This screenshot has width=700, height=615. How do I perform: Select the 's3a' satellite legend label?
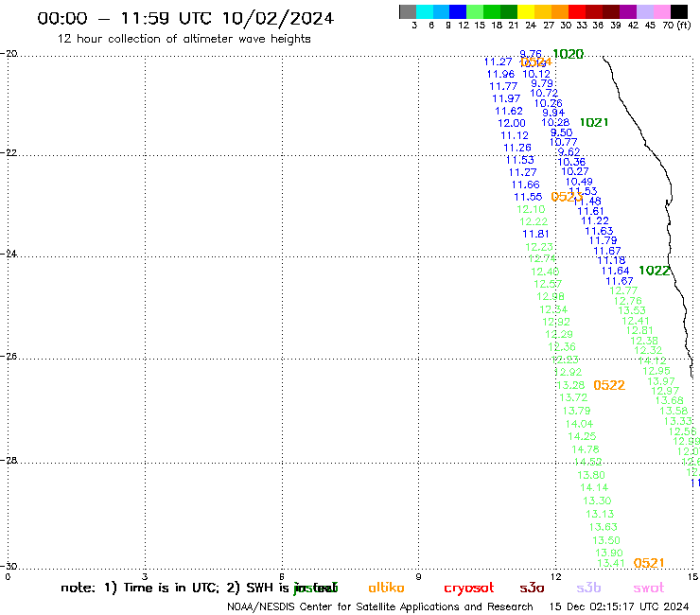coord(532,588)
